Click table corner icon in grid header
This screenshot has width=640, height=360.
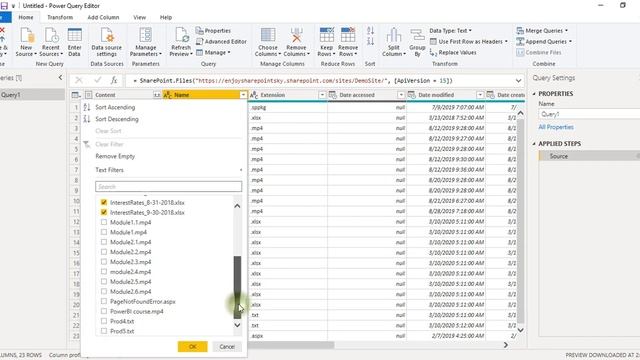[x=76, y=95]
